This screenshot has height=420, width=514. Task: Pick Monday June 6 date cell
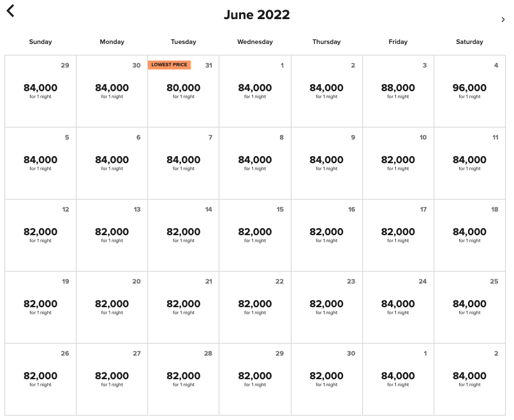[x=112, y=163]
